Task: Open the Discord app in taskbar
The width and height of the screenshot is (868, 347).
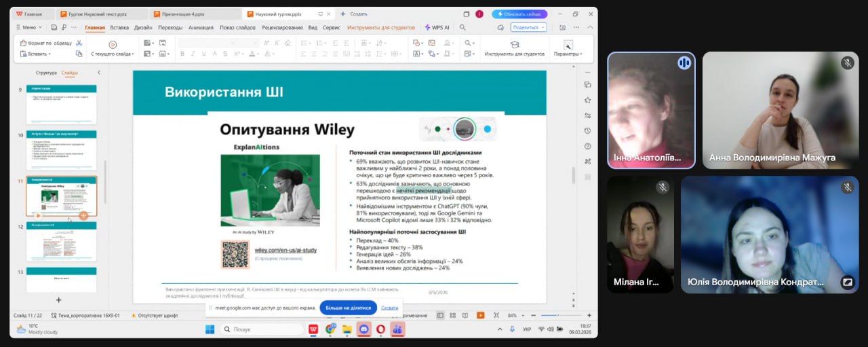Action: coord(363,329)
